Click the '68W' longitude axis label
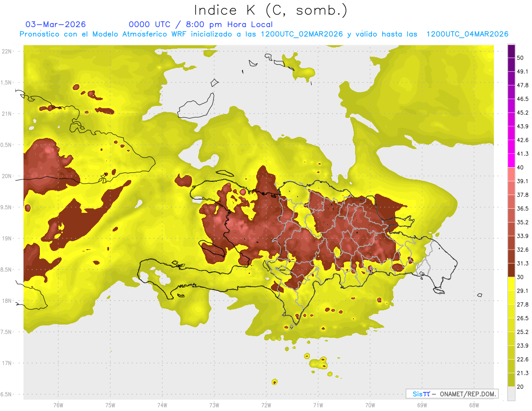This screenshot has width=532, height=411. point(474,405)
